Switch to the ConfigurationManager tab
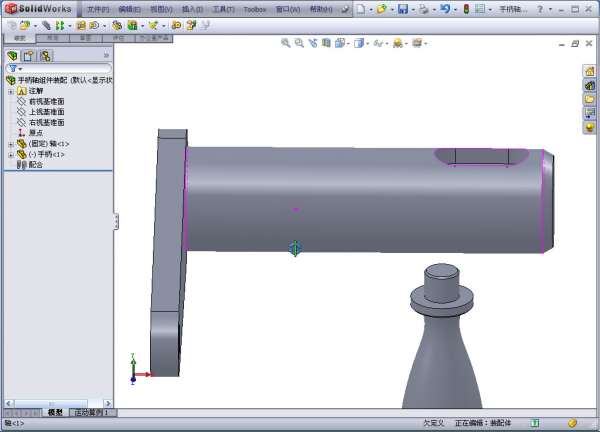 point(45,56)
